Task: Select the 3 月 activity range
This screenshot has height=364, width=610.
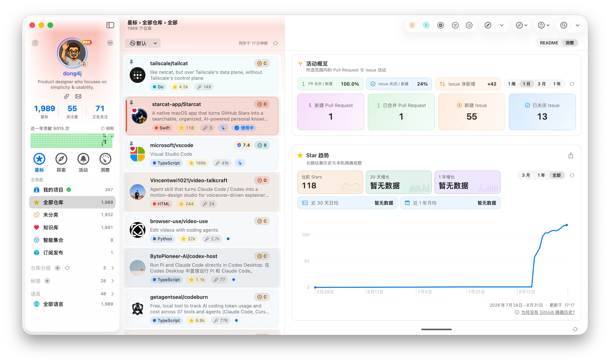Action: 542,84
